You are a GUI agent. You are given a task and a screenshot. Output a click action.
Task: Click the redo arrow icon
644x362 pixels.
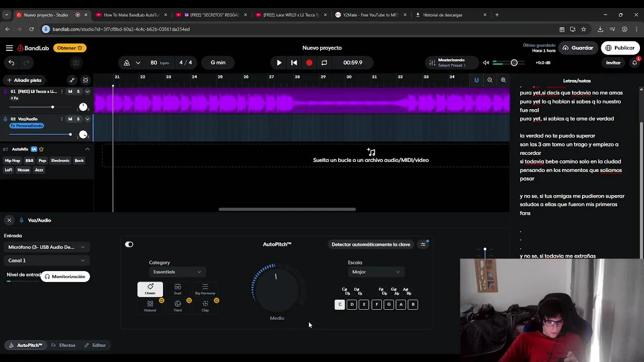coord(26,62)
